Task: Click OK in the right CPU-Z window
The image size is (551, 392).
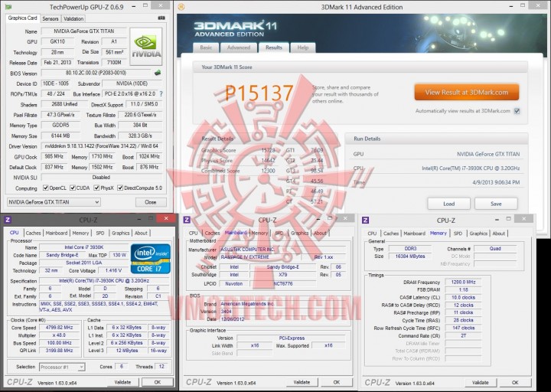Action: tap(515, 383)
